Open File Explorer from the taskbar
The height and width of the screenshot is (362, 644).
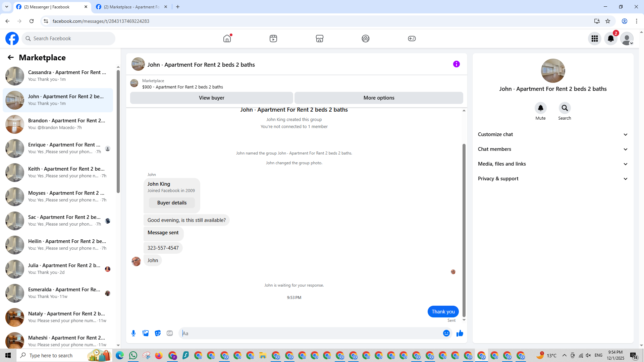[x=263, y=355]
